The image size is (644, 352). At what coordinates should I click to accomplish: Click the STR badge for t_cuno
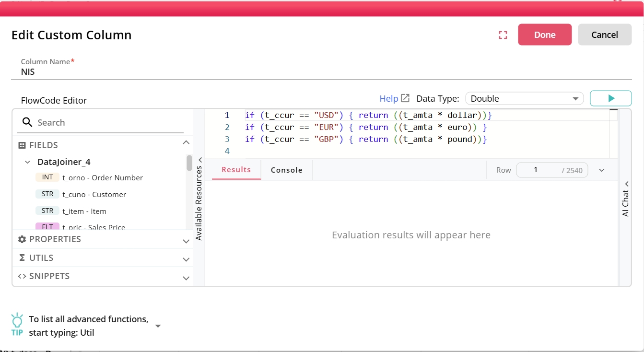(x=47, y=194)
